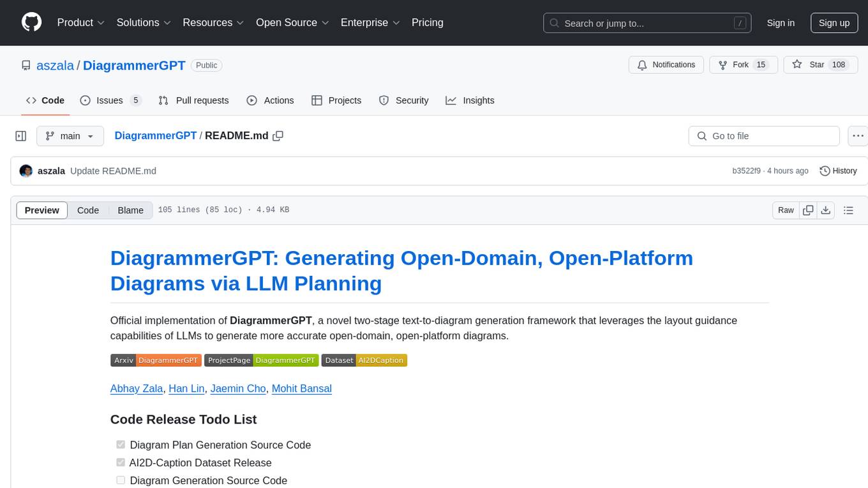Open Mohit Bansal author link

(302, 388)
